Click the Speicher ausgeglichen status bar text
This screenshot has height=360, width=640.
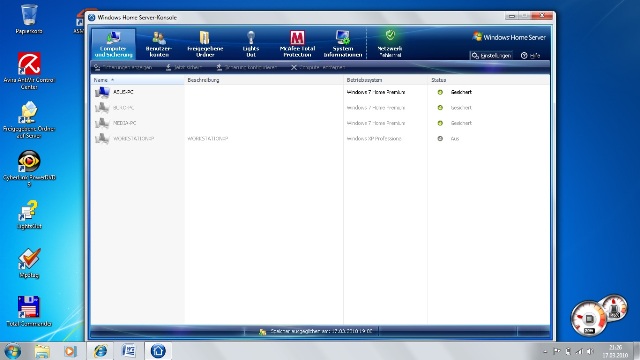click(321, 331)
